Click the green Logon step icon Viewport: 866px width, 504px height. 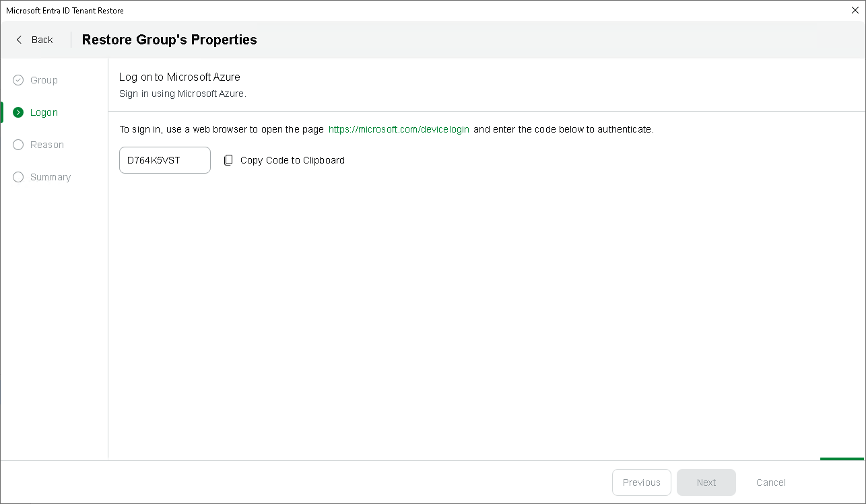18,112
